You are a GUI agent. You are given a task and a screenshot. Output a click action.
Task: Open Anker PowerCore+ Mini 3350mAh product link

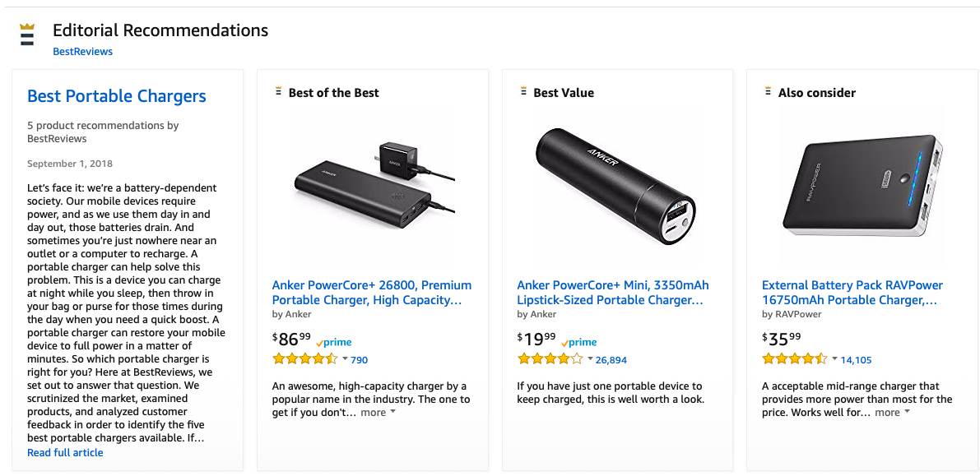coord(612,293)
